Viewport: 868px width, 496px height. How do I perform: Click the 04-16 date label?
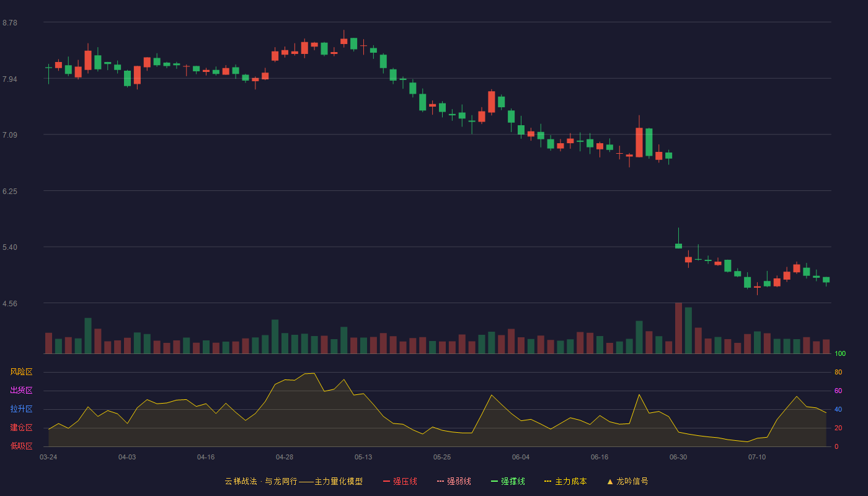tap(206, 457)
